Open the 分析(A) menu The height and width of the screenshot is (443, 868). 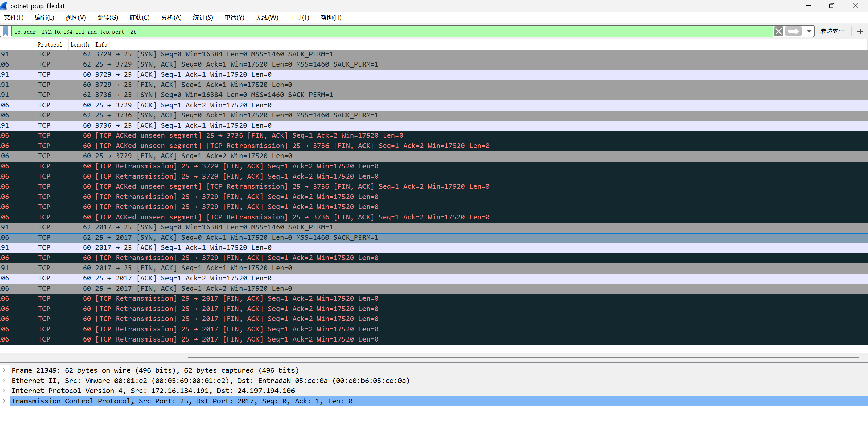coord(171,17)
